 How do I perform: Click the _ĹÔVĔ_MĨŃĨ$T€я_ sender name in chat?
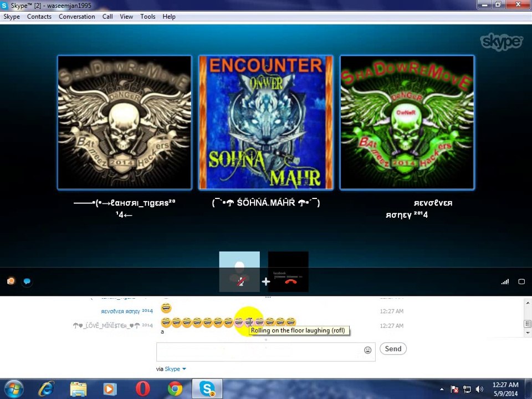(112, 325)
